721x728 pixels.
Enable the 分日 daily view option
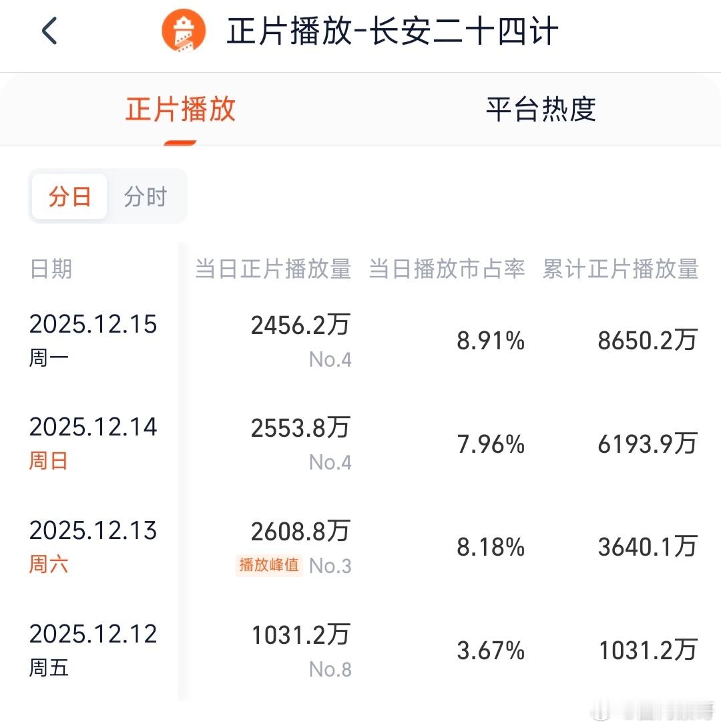tap(69, 196)
